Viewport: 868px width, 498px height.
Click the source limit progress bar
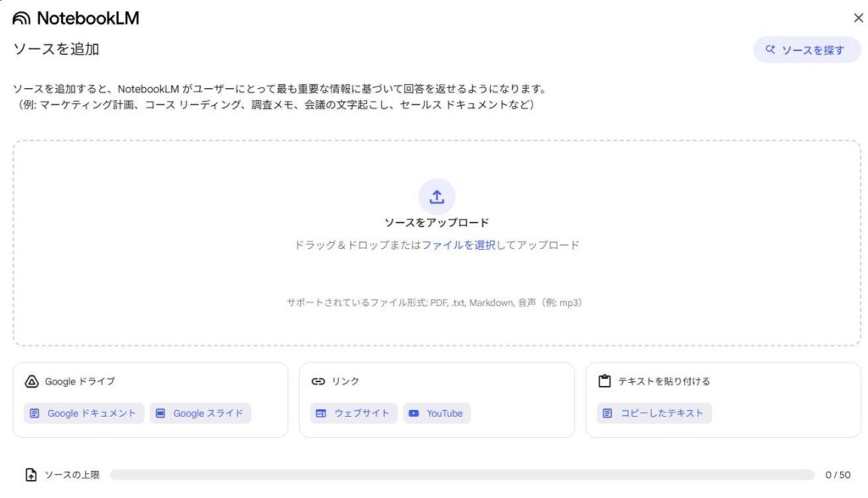click(x=462, y=475)
